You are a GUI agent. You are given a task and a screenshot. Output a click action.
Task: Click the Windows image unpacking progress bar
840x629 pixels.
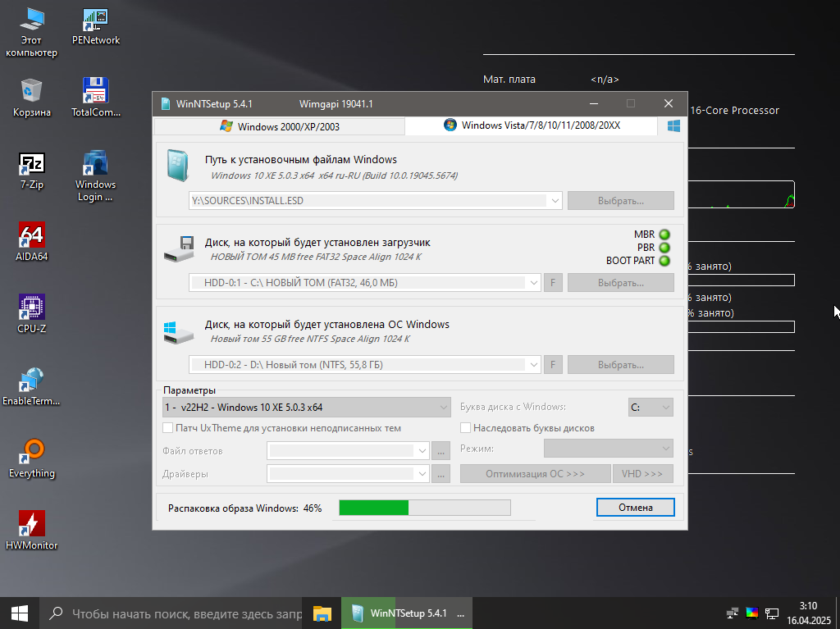tap(425, 508)
